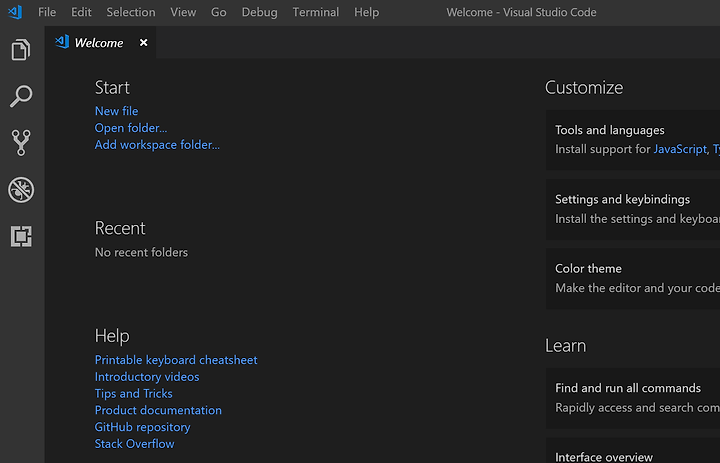The height and width of the screenshot is (463, 720).
Task: Open the View menu
Action: [x=183, y=12]
